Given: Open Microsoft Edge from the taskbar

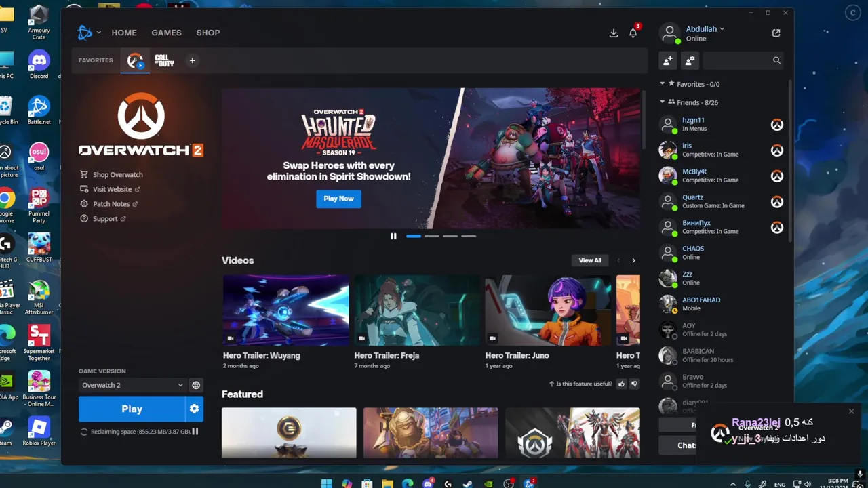Looking at the screenshot, I should point(408,483).
